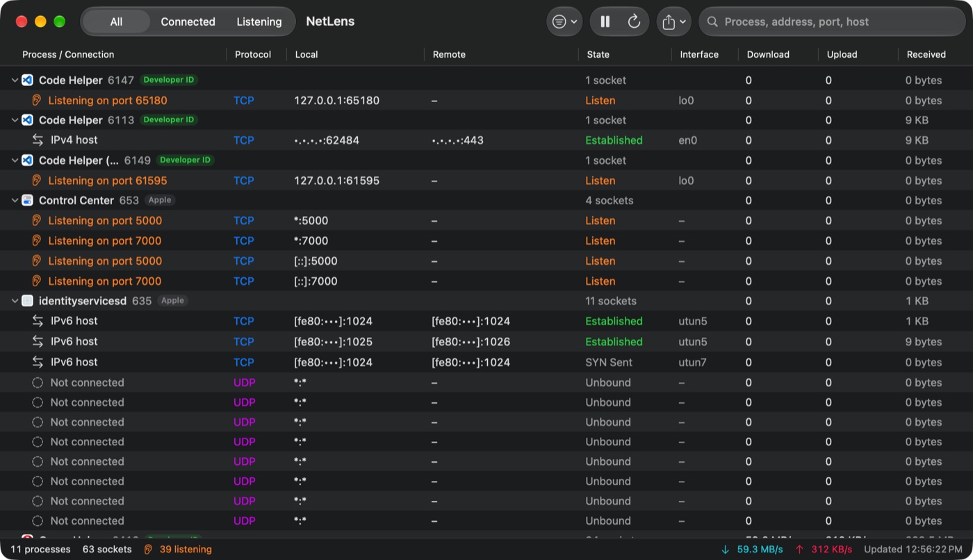The image size is (973, 560).
Task: Collapse the identityservicesd process group
Action: tap(15, 302)
